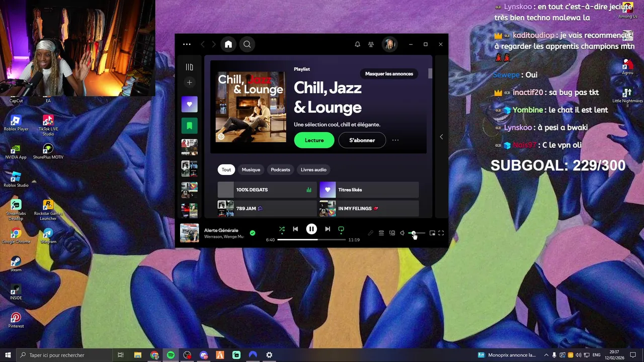Click the Alerte Générale album thumbnail
This screenshot has width=644, height=362.
pyautogui.click(x=190, y=233)
